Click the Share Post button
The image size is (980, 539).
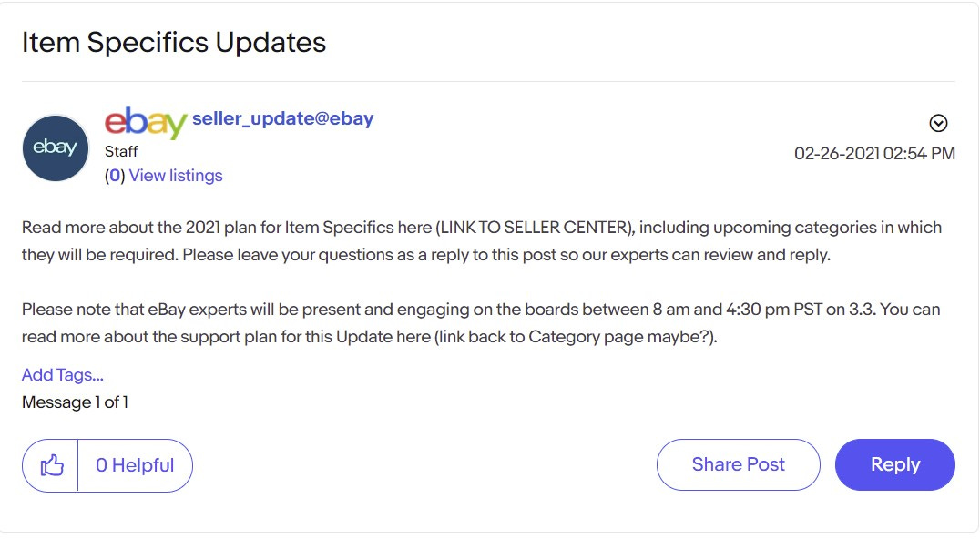pyautogui.click(x=738, y=464)
